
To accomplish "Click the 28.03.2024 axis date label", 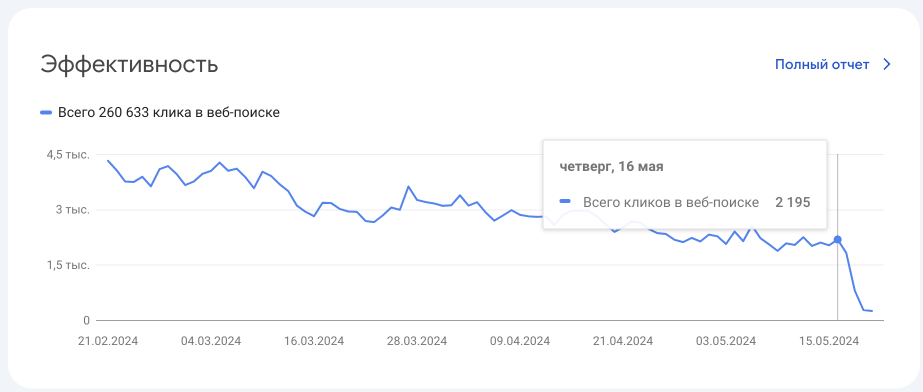I will (417, 341).
